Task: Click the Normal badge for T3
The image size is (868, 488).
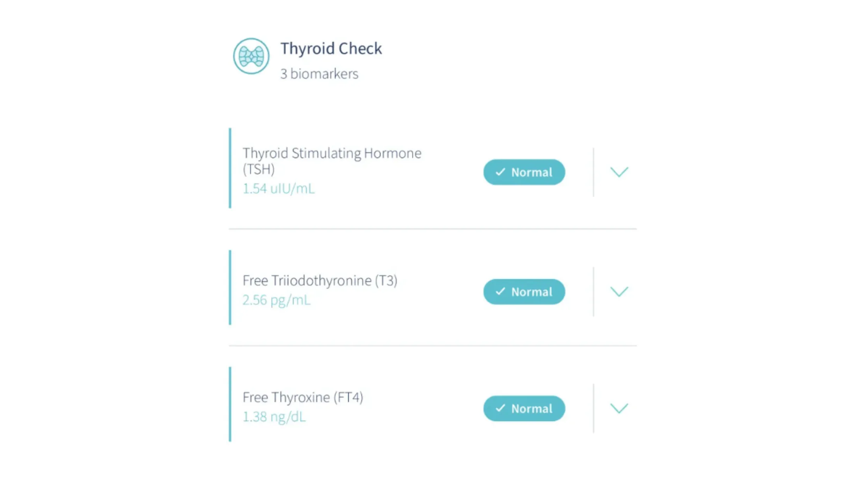Action: pos(524,292)
